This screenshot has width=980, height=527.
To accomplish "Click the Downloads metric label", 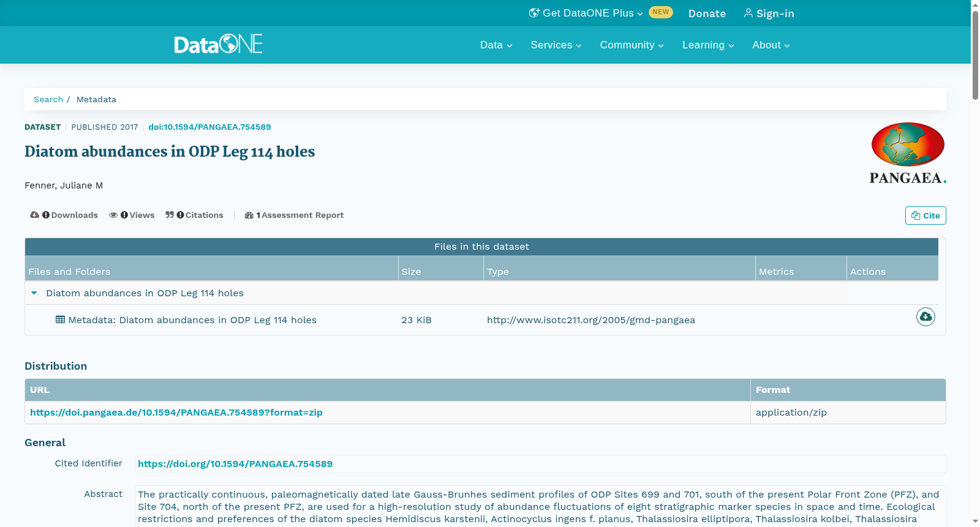I will pyautogui.click(x=75, y=215).
